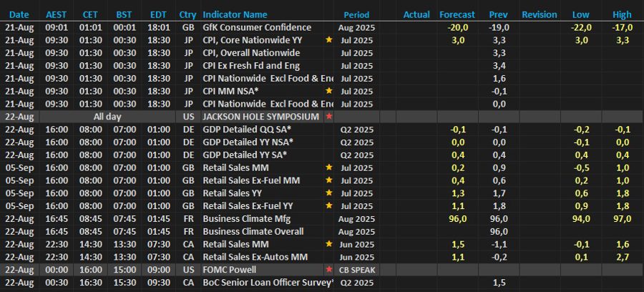644x292 pixels.
Task: Sort by the Date column header
Action: [x=19, y=14]
